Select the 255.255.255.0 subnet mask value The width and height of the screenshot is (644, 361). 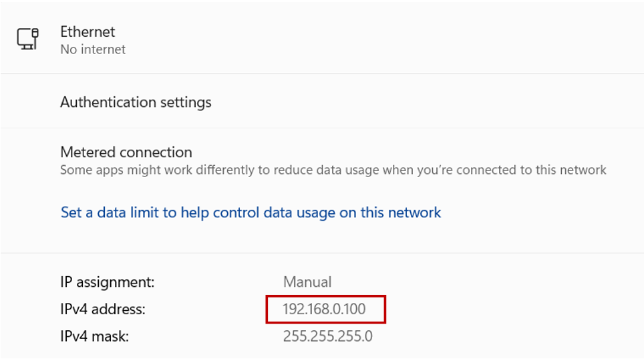(x=328, y=336)
